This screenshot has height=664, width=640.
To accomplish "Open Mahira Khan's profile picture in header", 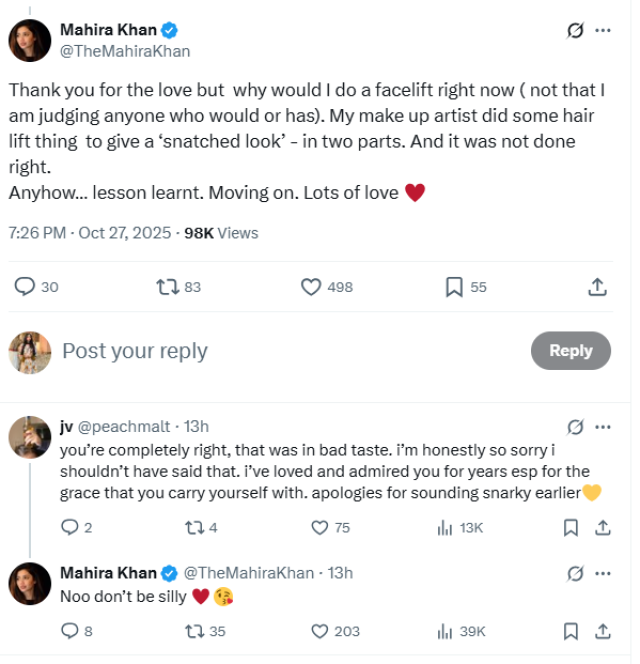I will (30, 40).
